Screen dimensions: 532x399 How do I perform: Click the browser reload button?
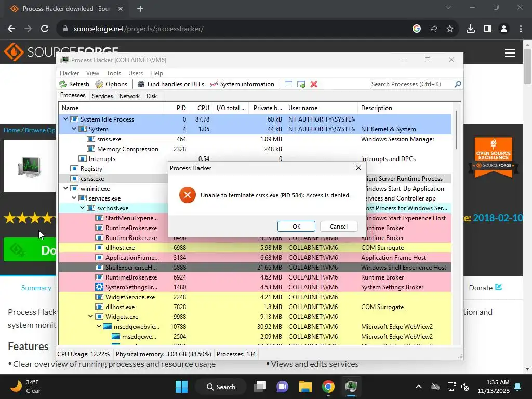[x=45, y=29]
